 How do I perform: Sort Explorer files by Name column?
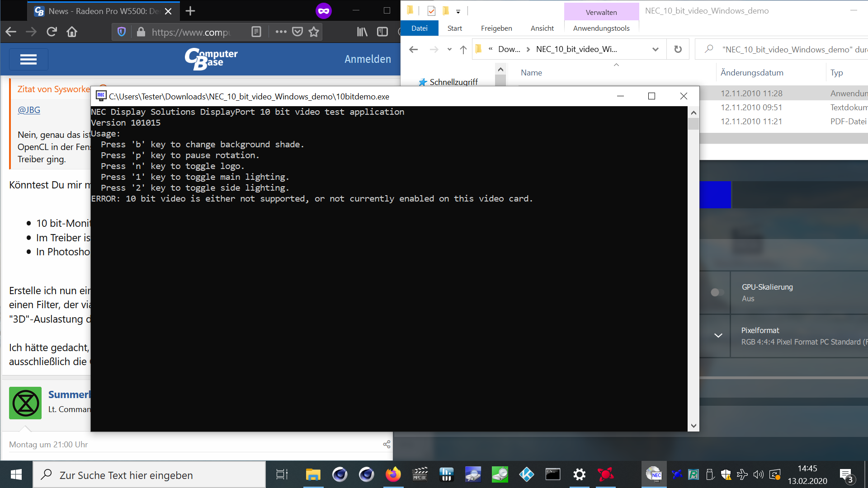[x=531, y=73]
